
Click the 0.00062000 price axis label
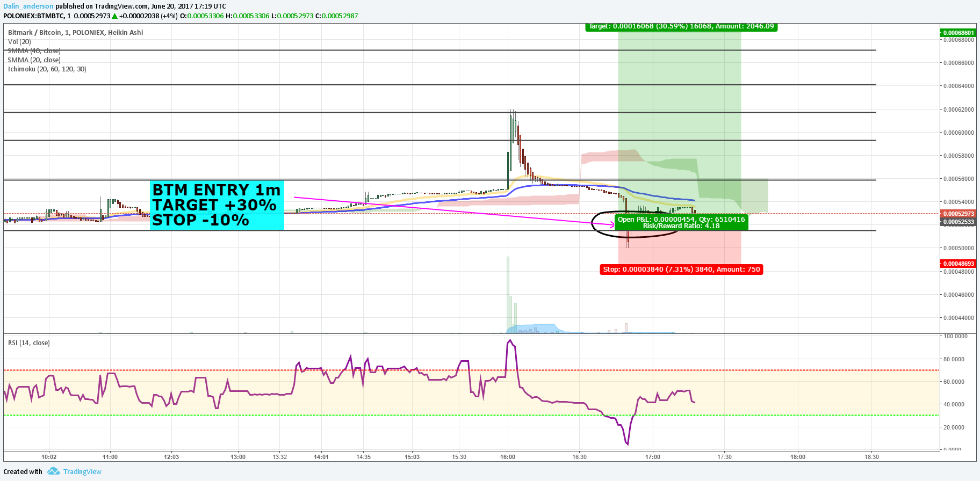(959, 110)
